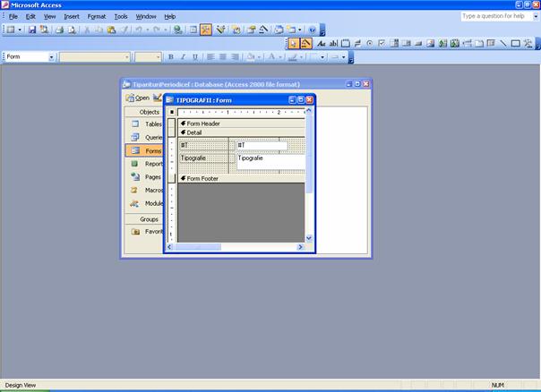
Task: Open the Insert menu
Action: coord(72,16)
